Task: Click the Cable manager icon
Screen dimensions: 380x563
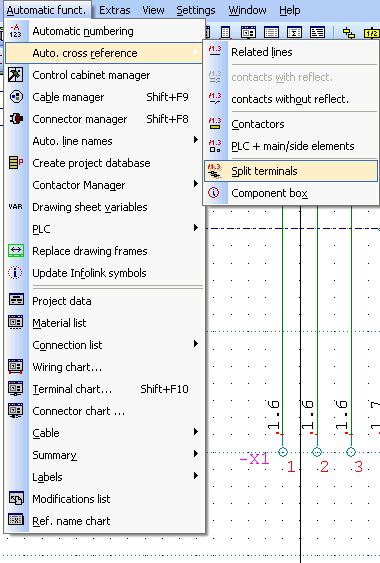Action: click(x=16, y=97)
